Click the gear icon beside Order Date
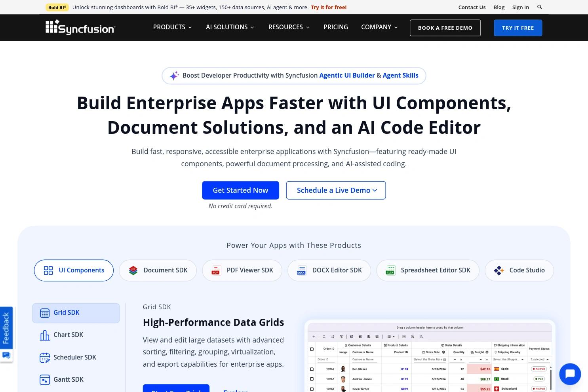The width and height of the screenshot is (588, 392). pyautogui.click(x=443, y=352)
